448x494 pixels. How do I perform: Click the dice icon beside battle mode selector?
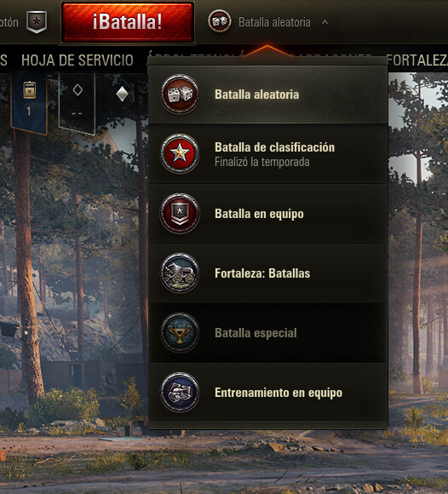point(220,21)
